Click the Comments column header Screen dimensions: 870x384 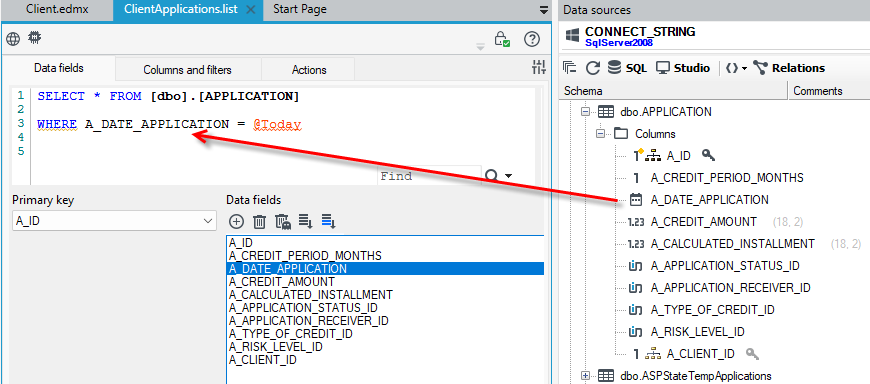829,90
